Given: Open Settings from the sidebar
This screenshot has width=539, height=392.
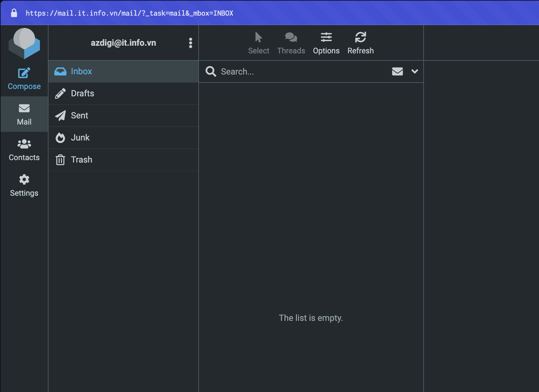Looking at the screenshot, I should [x=24, y=186].
